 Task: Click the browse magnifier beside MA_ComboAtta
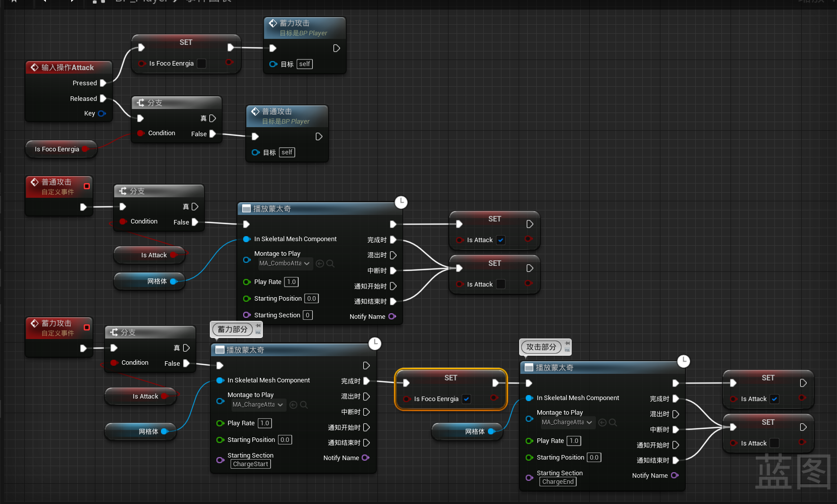[x=330, y=263]
